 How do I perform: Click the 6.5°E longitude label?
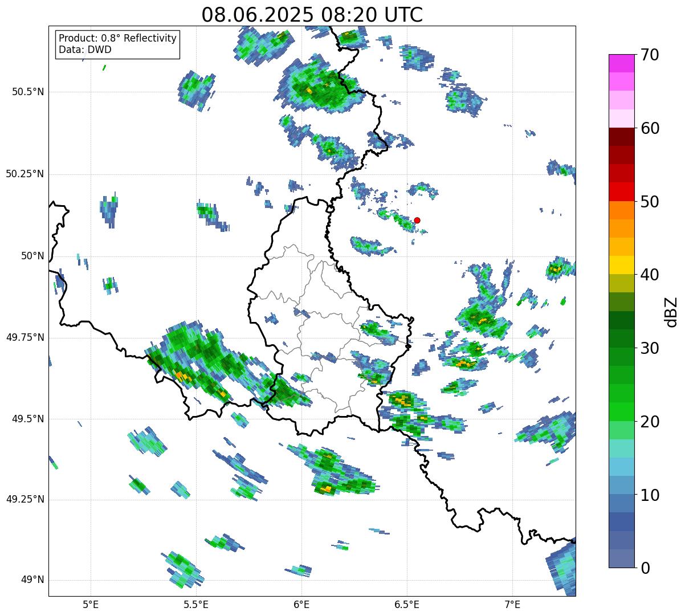(x=407, y=604)
